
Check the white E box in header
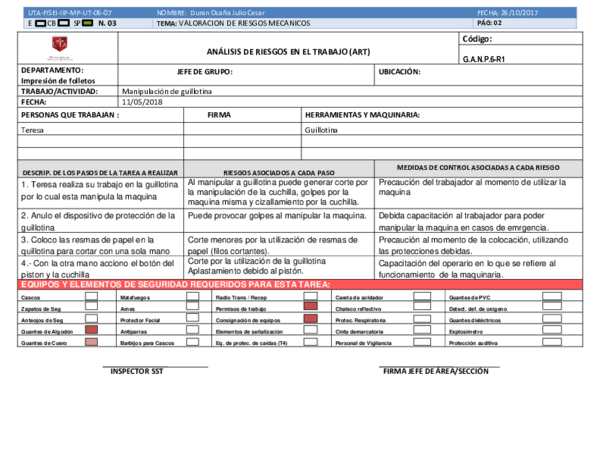pos(40,23)
